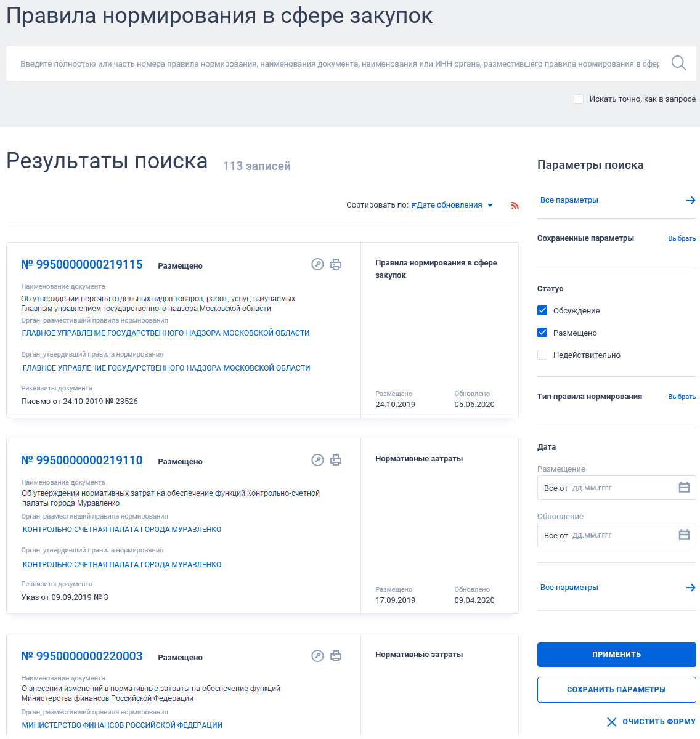
Task: Open approving organ Главное управление государственного надзора
Action: pos(166,368)
